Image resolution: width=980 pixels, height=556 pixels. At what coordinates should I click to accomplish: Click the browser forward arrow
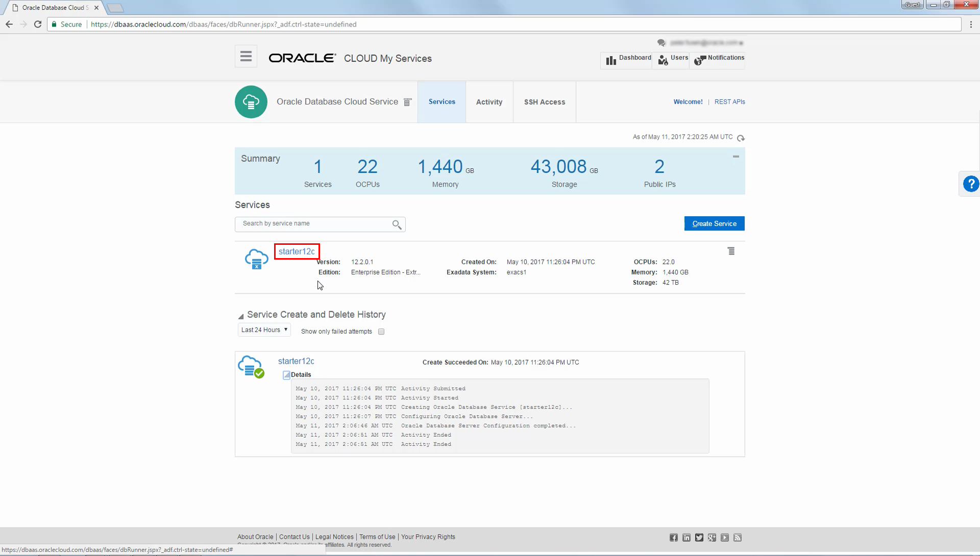click(x=23, y=24)
